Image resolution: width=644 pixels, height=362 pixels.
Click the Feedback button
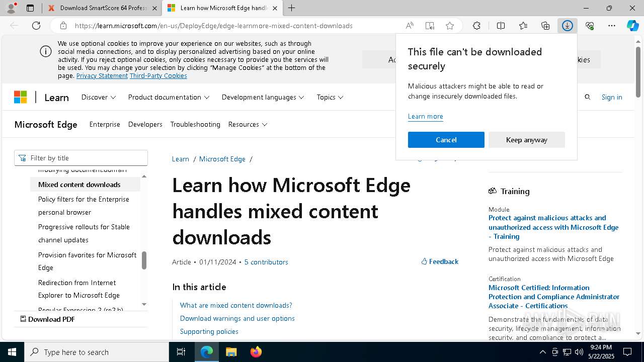(440, 261)
